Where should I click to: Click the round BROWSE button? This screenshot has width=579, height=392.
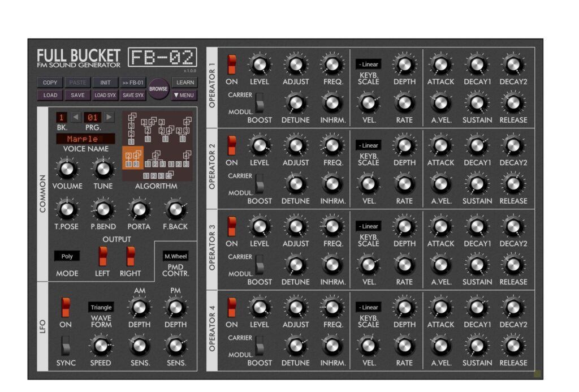158,89
